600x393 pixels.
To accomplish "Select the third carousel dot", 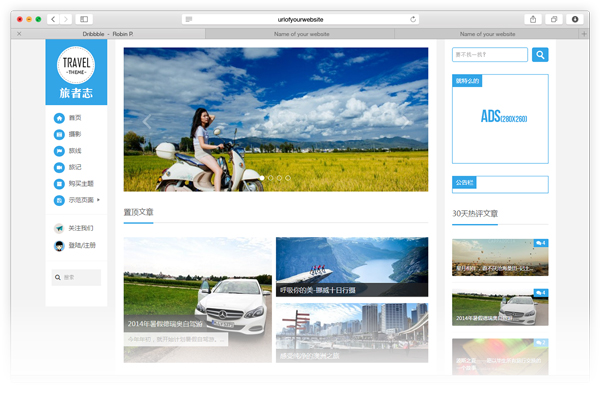I will click(x=279, y=178).
